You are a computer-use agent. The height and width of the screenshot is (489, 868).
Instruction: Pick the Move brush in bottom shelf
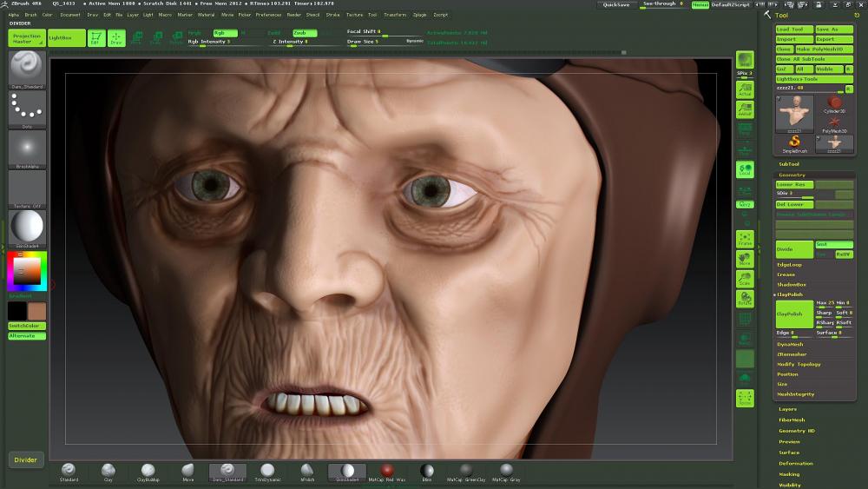click(x=188, y=472)
